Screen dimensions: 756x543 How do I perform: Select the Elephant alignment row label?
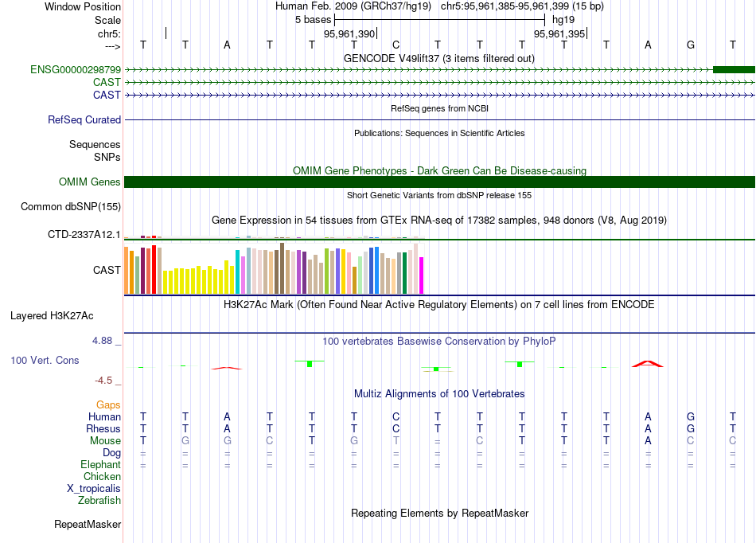click(x=101, y=464)
